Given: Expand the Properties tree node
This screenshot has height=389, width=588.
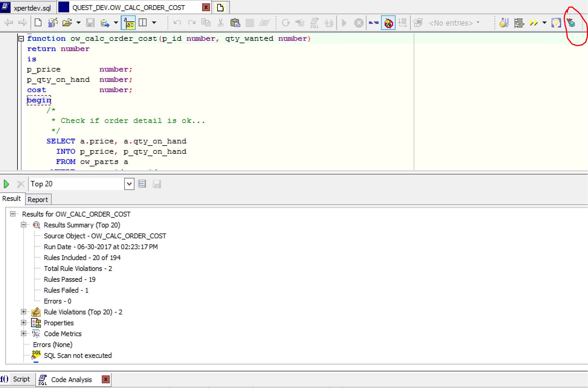Looking at the screenshot, I should point(24,323).
